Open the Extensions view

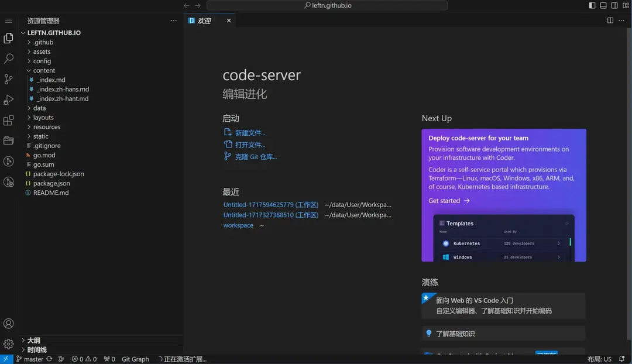pyautogui.click(x=9, y=121)
